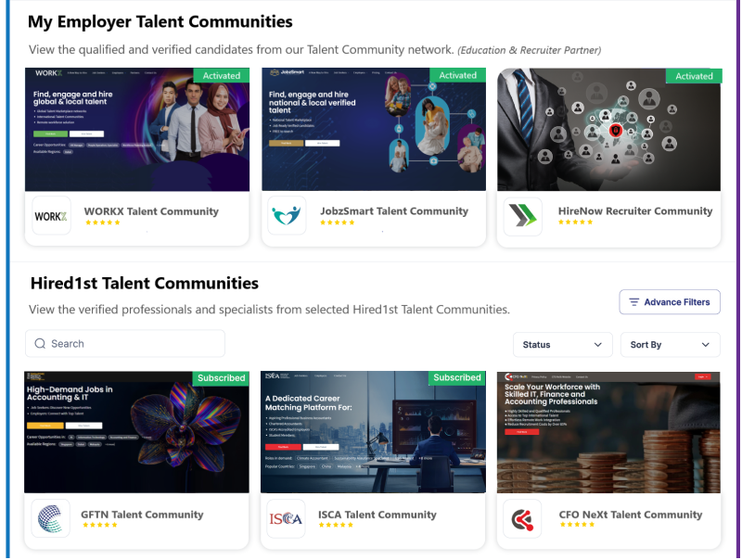Click the filter lines icon in Advance Filters
Screen dimensions: 742x560
634,302
